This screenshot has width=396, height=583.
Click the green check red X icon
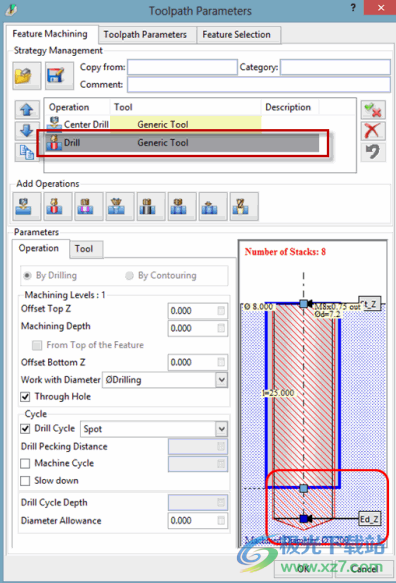(373, 110)
